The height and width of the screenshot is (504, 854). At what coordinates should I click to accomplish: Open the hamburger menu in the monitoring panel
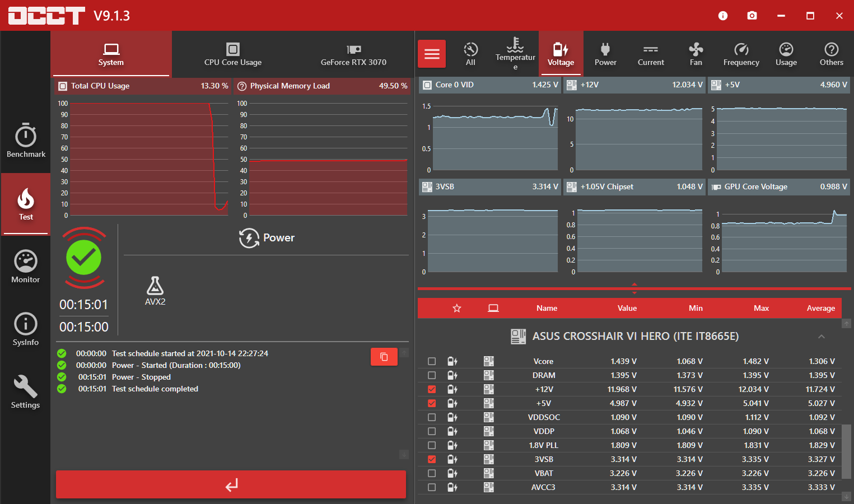[432, 54]
